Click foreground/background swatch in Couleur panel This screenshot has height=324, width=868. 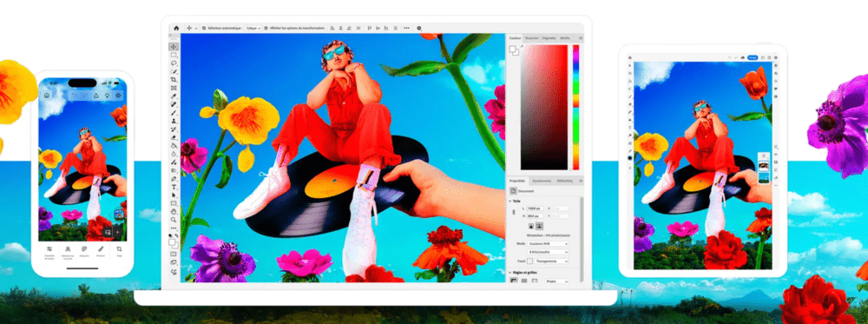(514, 50)
